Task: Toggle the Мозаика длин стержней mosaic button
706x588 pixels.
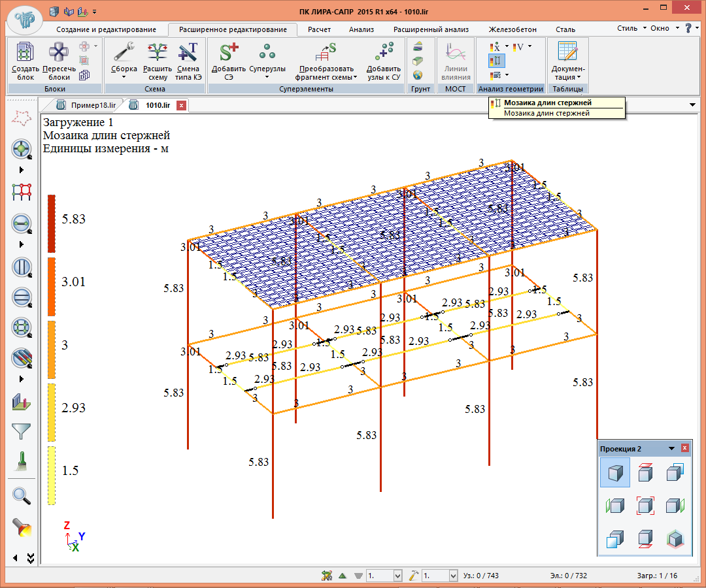Action: tap(496, 61)
